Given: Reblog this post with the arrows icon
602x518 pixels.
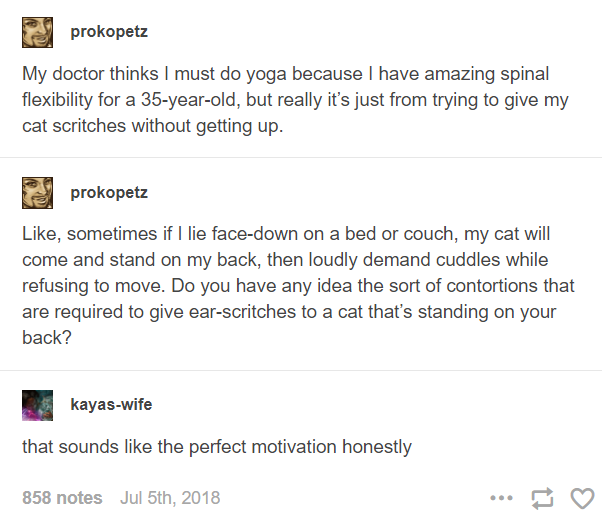Looking at the screenshot, I should pyautogui.click(x=543, y=498).
